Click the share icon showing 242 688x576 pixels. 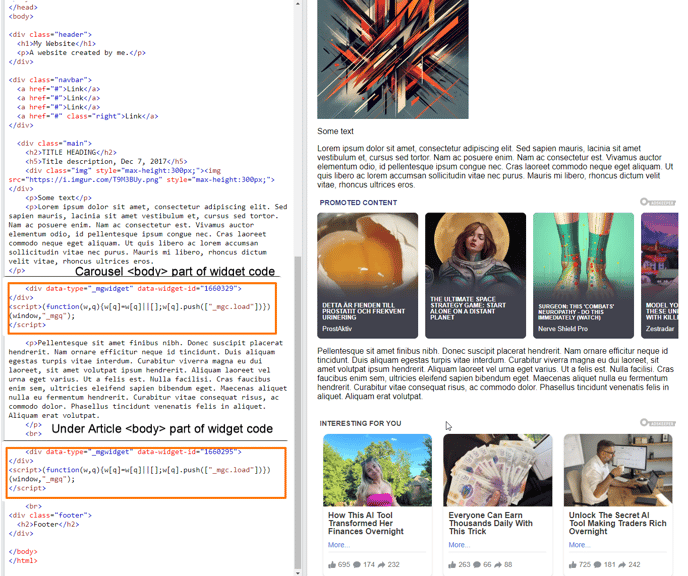(622, 565)
